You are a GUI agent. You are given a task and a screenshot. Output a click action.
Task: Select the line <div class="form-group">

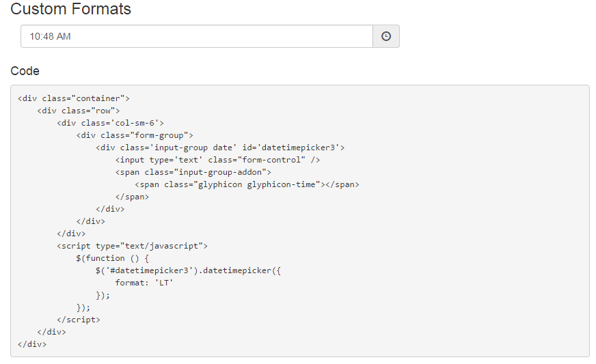135,135
